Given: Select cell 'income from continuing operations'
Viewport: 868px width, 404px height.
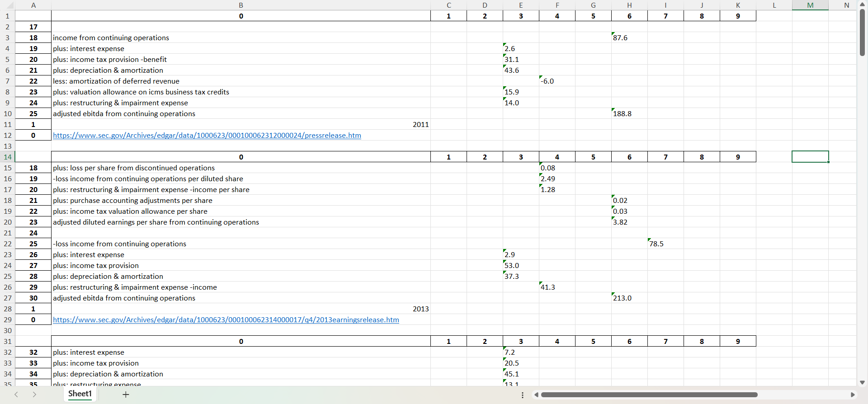Looking at the screenshot, I should 241,38.
